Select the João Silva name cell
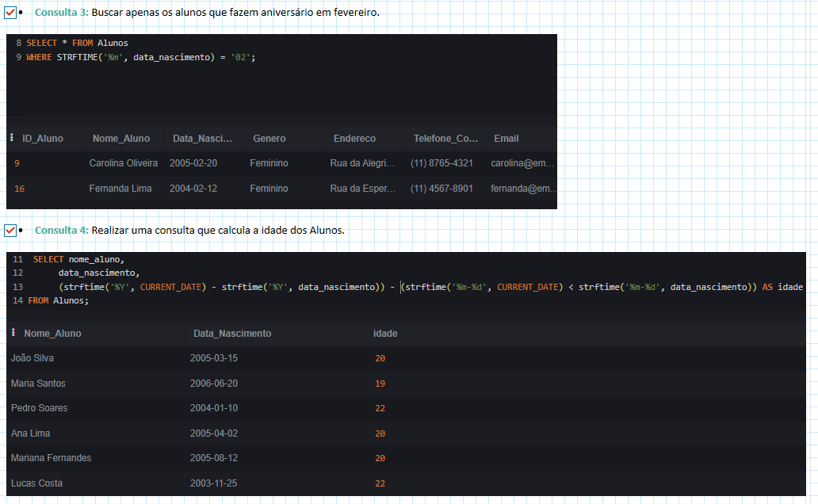Viewport: 818px width, 504px height. coord(32,358)
